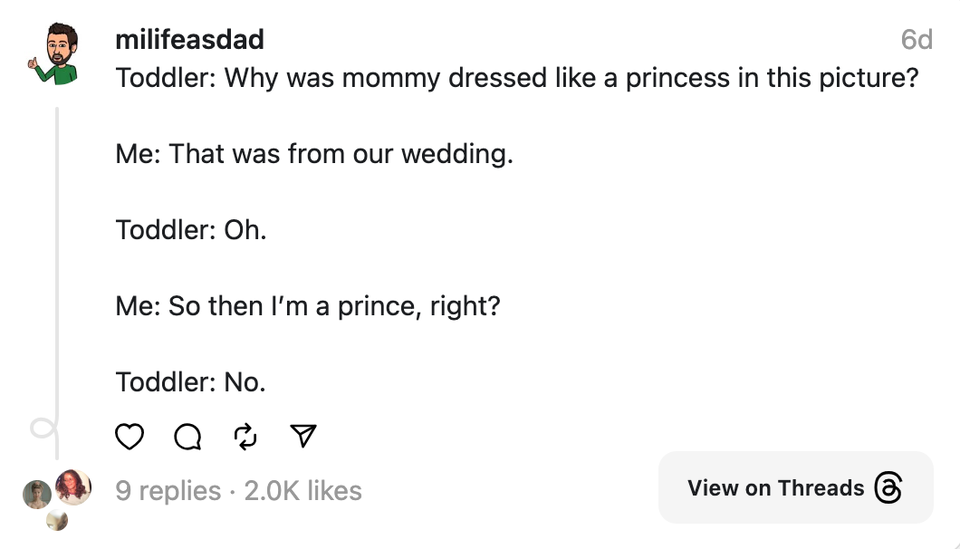This screenshot has width=960, height=549.
Task: Click the 'Toddler: Oh.' line
Action: [x=191, y=229]
